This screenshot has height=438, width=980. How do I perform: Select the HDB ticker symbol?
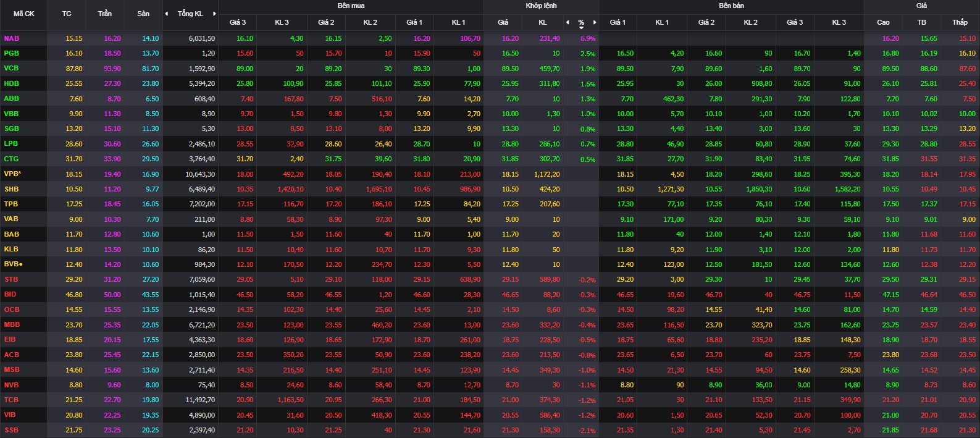click(12, 83)
